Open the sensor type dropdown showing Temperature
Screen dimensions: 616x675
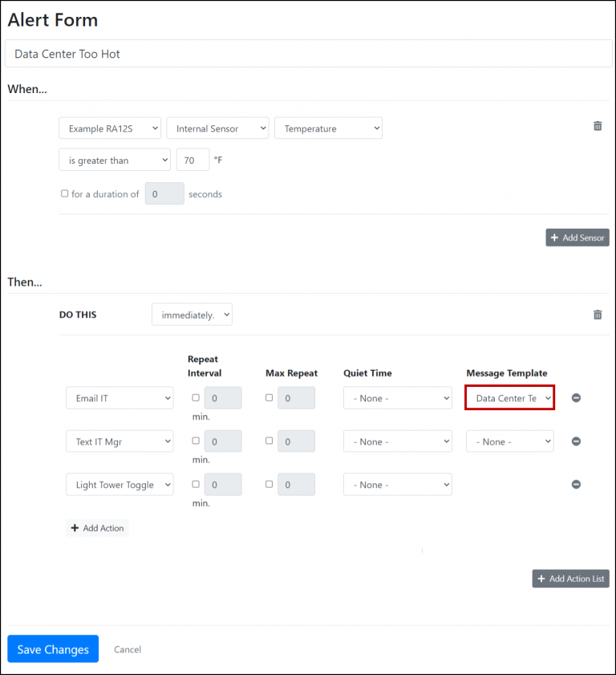point(328,128)
